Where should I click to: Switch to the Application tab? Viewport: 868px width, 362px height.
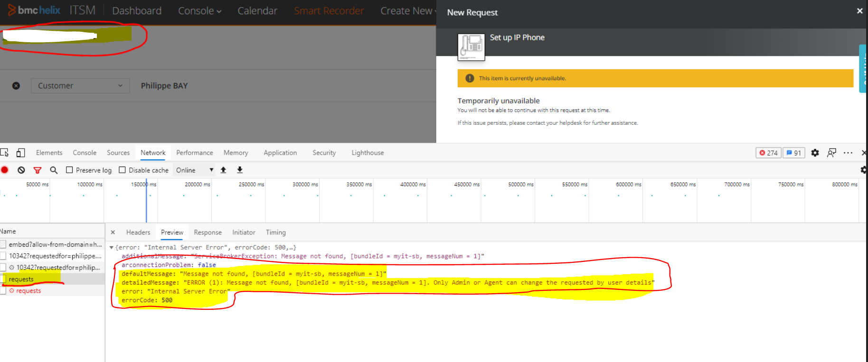pyautogui.click(x=280, y=153)
